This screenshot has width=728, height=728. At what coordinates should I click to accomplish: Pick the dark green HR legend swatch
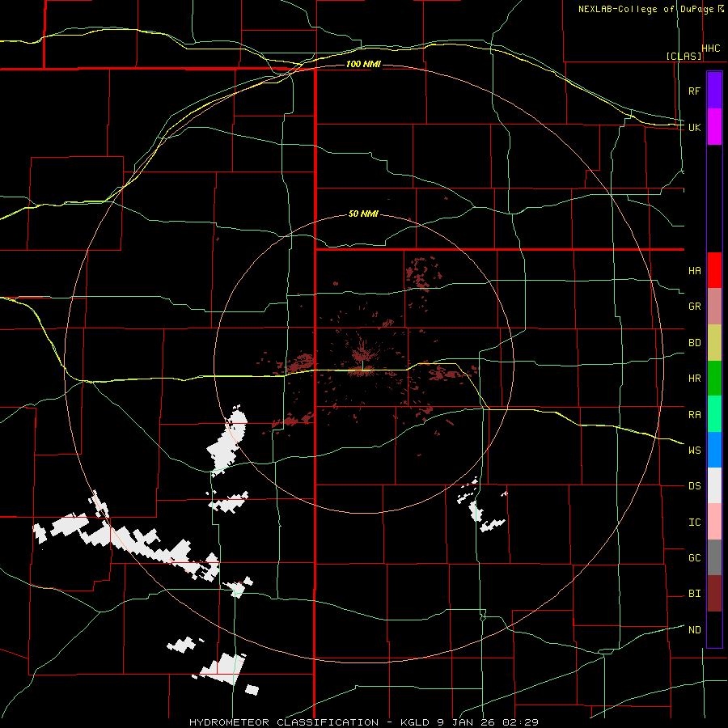point(714,378)
